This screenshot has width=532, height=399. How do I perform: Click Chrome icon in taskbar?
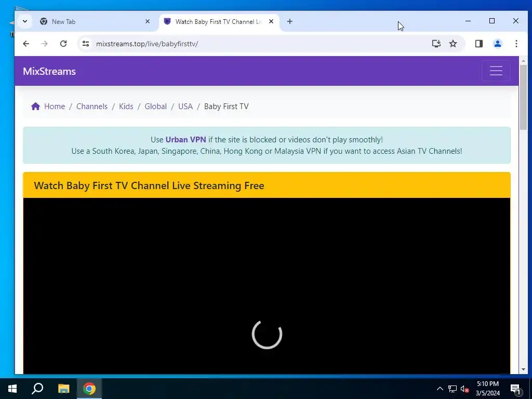point(89,389)
